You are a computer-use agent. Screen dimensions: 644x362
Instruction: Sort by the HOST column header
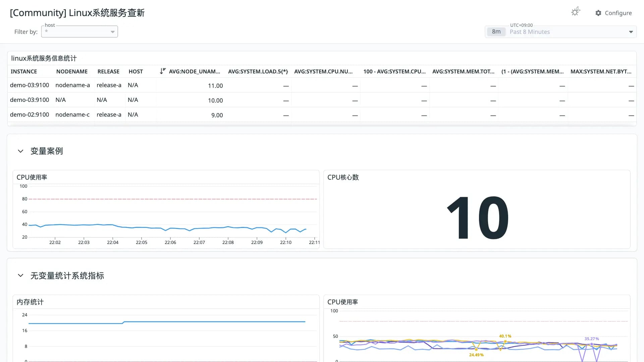click(136, 71)
